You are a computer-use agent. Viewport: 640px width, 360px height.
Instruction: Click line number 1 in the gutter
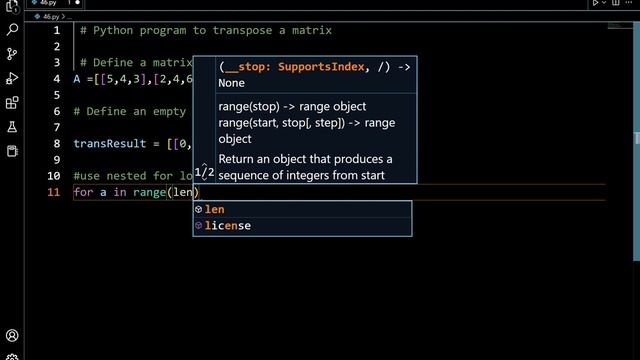57,30
